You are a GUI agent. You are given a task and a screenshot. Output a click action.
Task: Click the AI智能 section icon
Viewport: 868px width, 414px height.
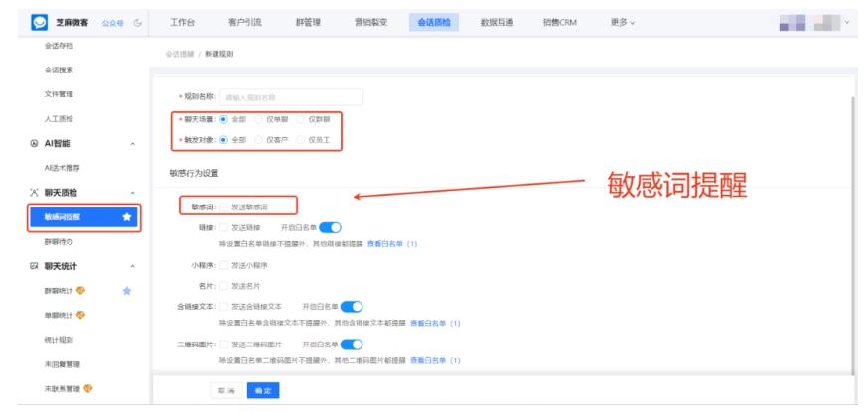click(34, 143)
